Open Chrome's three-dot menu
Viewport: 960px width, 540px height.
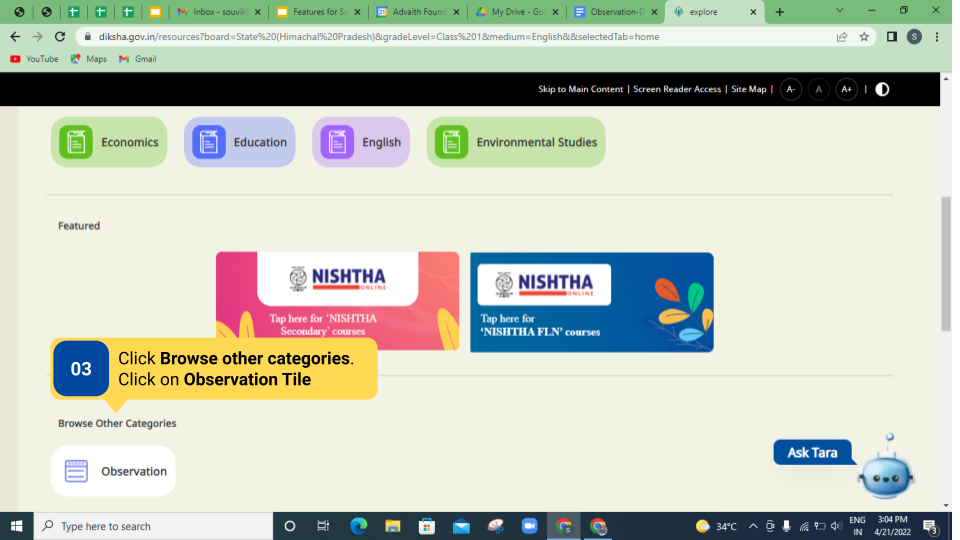[x=937, y=37]
